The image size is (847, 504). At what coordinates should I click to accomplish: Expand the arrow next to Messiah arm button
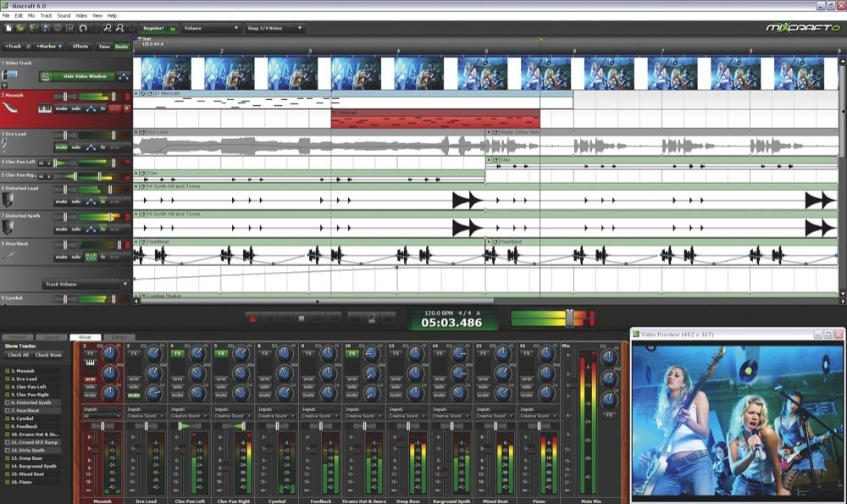126,108
